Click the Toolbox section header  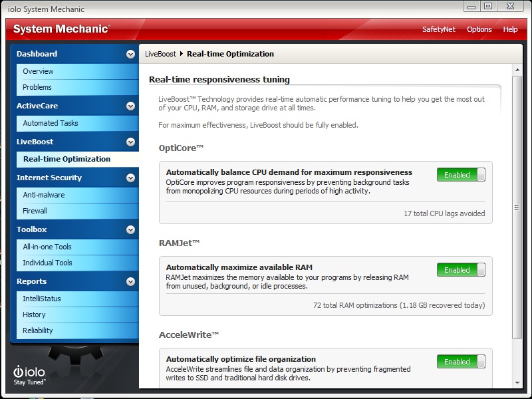tap(74, 229)
